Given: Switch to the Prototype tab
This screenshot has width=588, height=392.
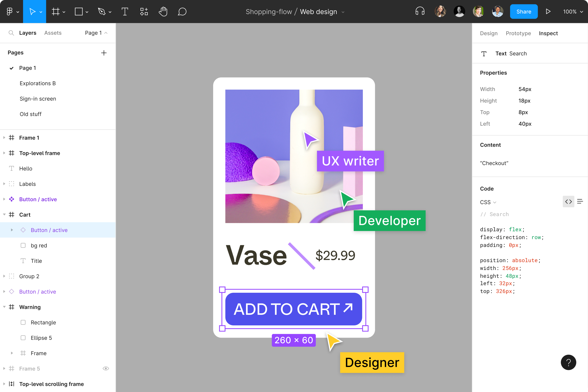Looking at the screenshot, I should (x=518, y=33).
